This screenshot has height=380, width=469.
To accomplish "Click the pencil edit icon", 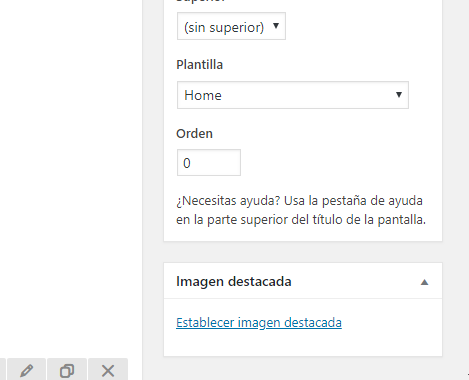I will (x=27, y=370).
